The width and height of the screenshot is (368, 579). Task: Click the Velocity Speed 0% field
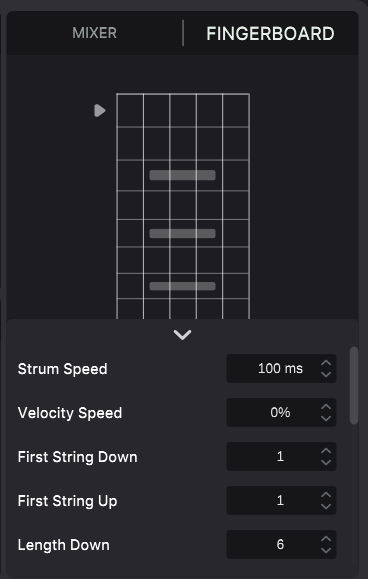(281, 412)
